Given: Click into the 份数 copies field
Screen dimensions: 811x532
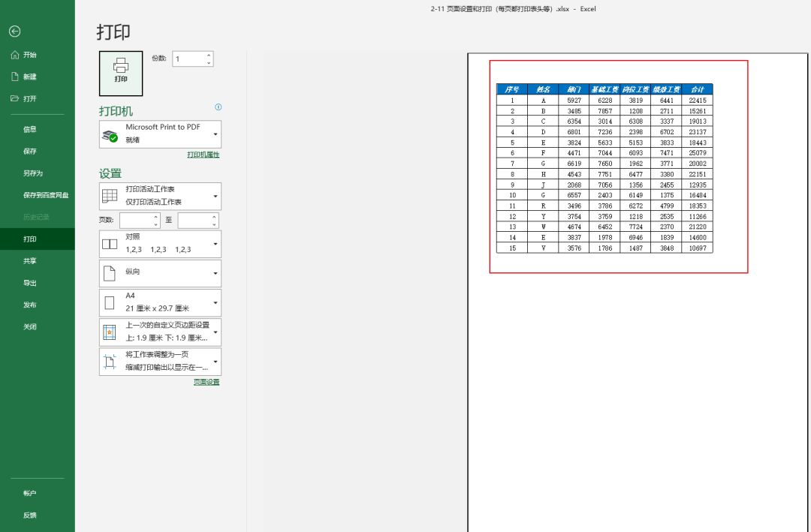Looking at the screenshot, I should tap(188, 59).
